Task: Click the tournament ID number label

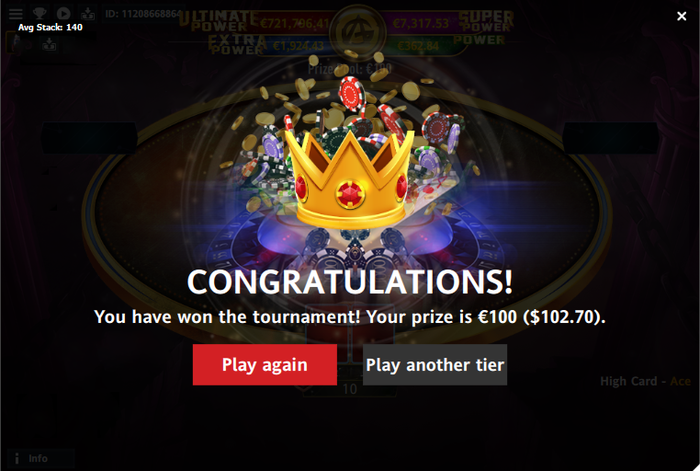Action: pos(143,14)
